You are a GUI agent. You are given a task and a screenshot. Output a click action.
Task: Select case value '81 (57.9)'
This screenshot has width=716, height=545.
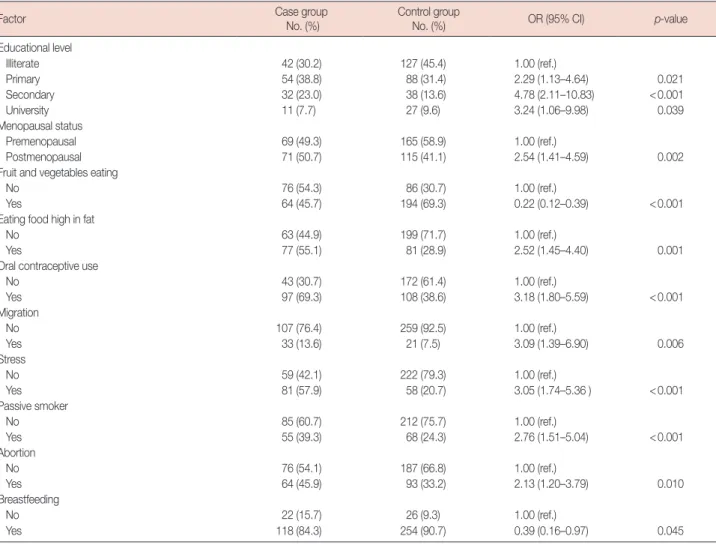click(301, 391)
